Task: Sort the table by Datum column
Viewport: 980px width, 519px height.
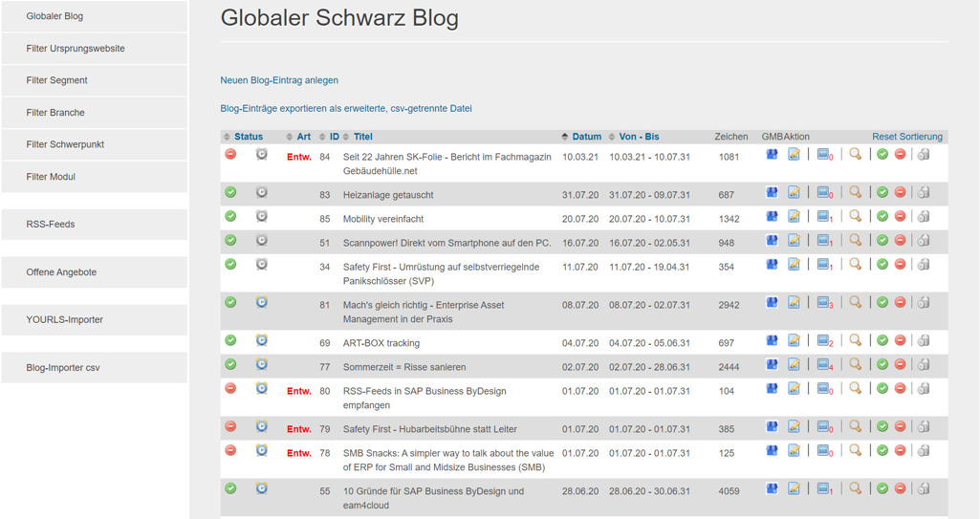Action: click(586, 137)
